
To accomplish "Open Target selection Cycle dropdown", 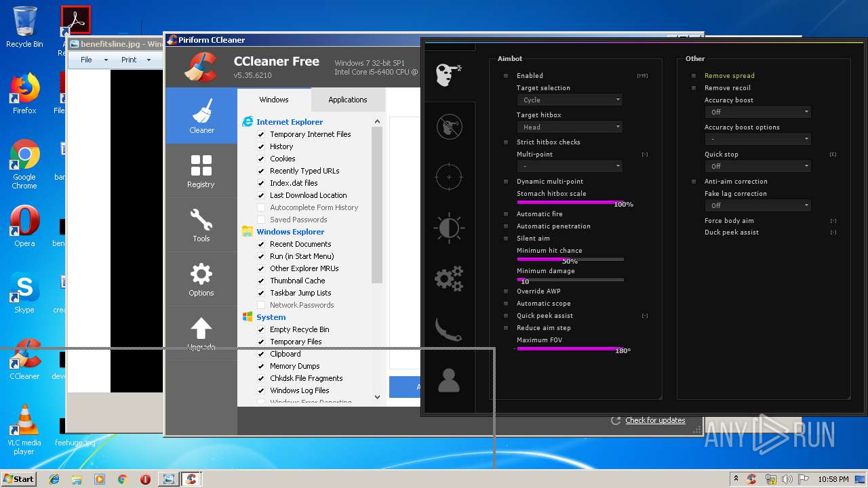I will 570,100.
